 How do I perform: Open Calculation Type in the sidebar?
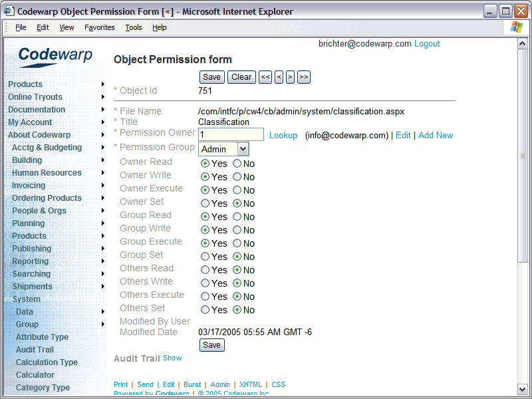coord(47,362)
